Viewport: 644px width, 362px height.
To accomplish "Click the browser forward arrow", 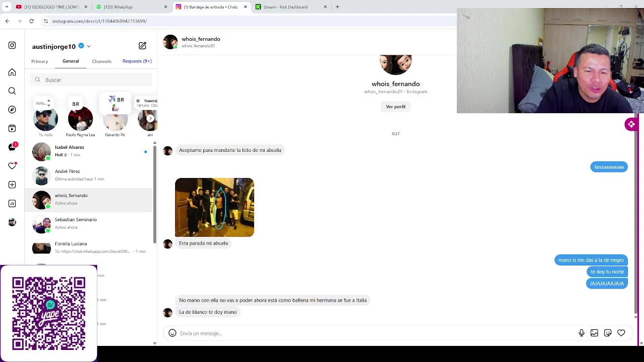I will point(19,21).
